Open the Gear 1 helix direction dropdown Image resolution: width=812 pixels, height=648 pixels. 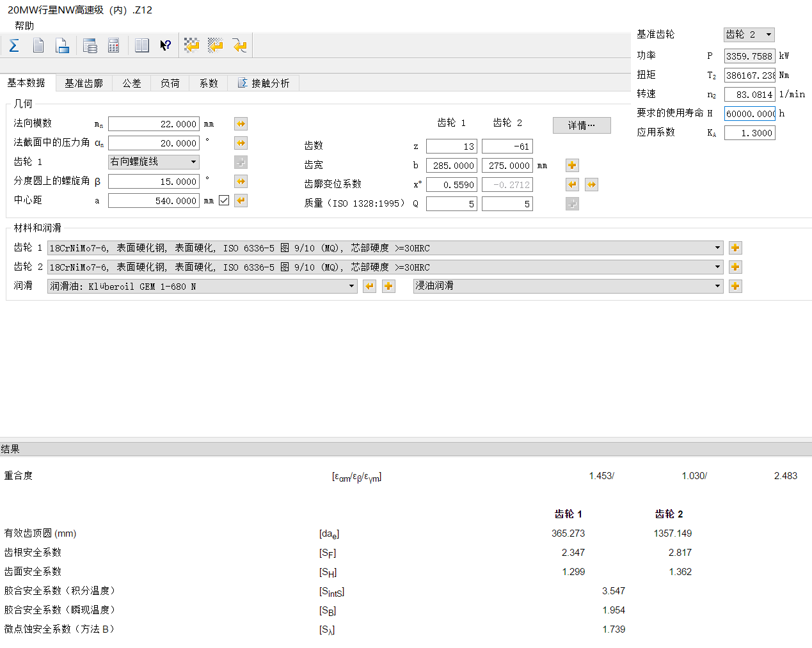(154, 162)
